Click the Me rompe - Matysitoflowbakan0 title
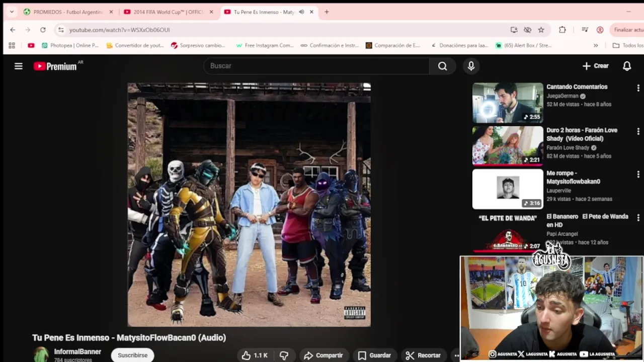The width and height of the screenshot is (644, 362). tap(573, 177)
